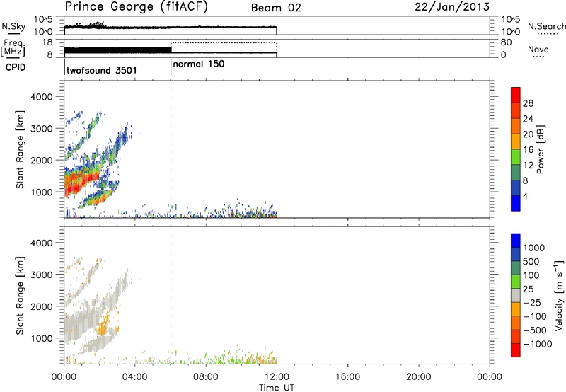566x392 pixels.
Task: Pick the red bottom segment of Velocity color bar
Action: pyautogui.click(x=516, y=350)
